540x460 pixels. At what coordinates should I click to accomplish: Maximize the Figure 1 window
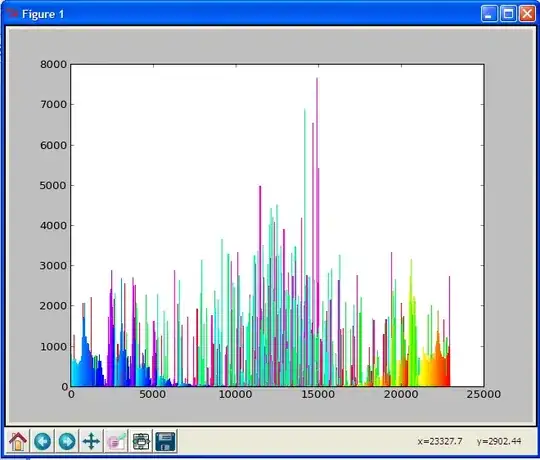pyautogui.click(x=508, y=14)
